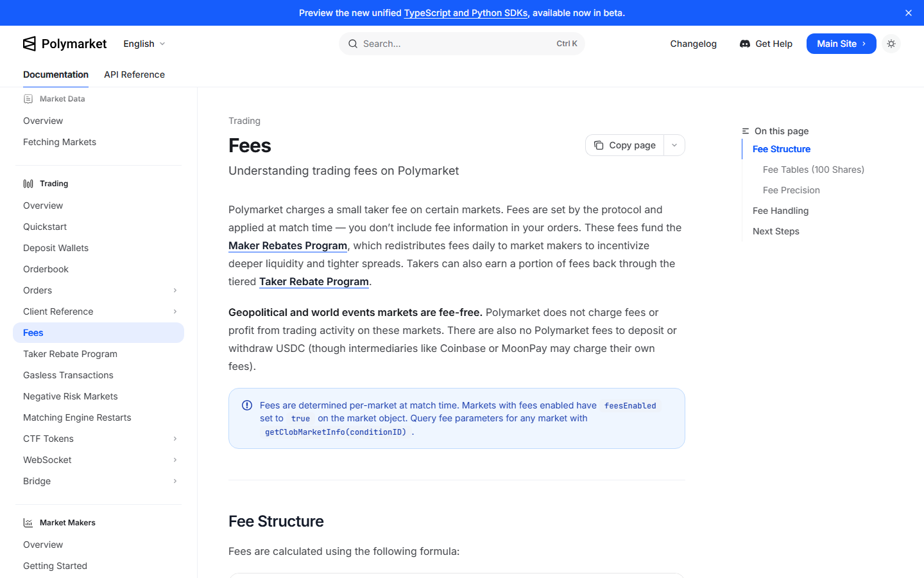Expand the Client Reference sidebar section
This screenshot has height=578, width=924.
point(175,311)
